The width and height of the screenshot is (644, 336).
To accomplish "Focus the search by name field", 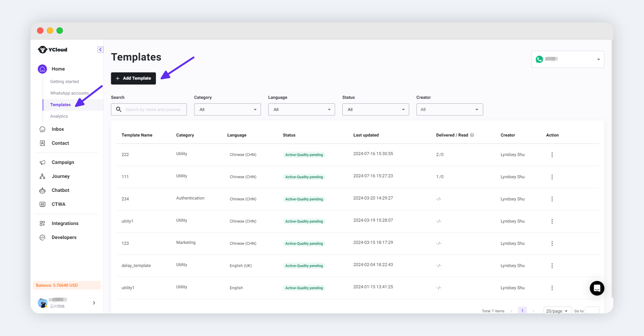I will (x=153, y=109).
